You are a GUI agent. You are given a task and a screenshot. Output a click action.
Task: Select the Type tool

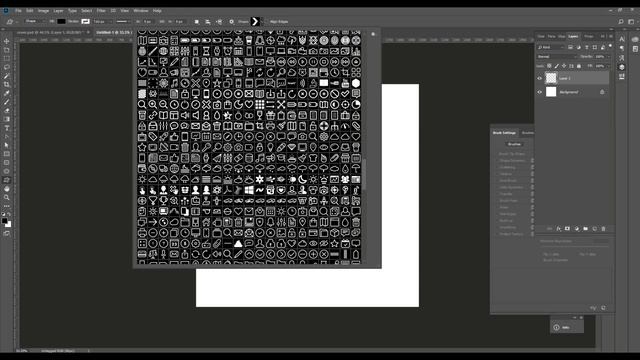[7, 128]
